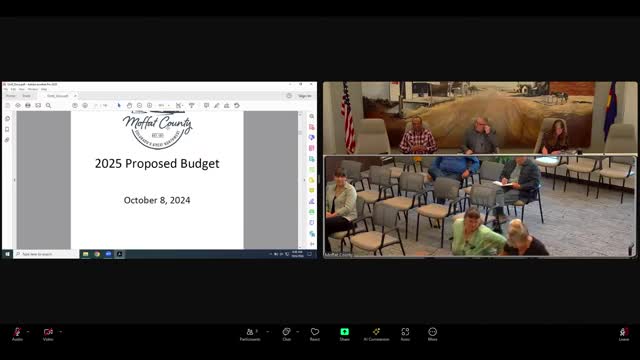Go to previous page with up arrow icon

click(75, 106)
